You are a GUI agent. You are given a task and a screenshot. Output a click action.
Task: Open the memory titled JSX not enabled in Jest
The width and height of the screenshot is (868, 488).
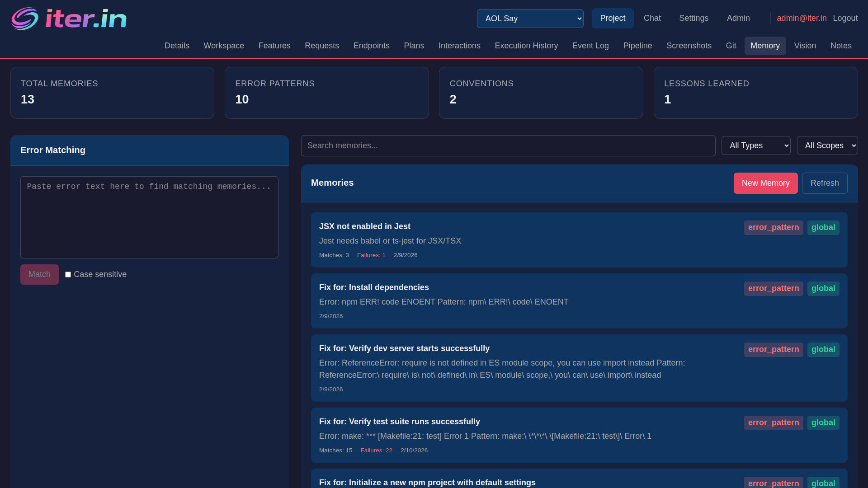point(365,226)
